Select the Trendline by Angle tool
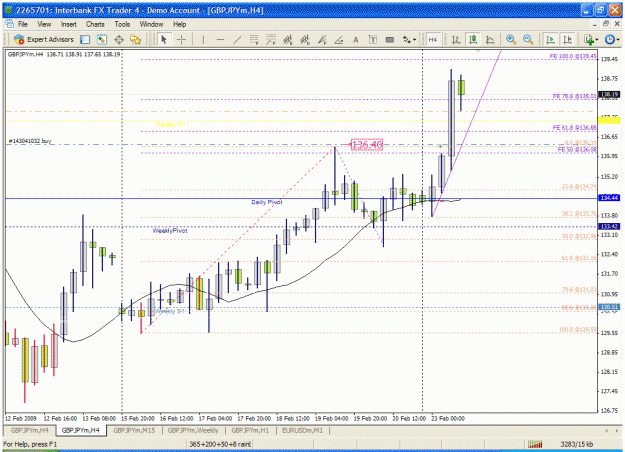The width and height of the screenshot is (625, 452). point(339,39)
